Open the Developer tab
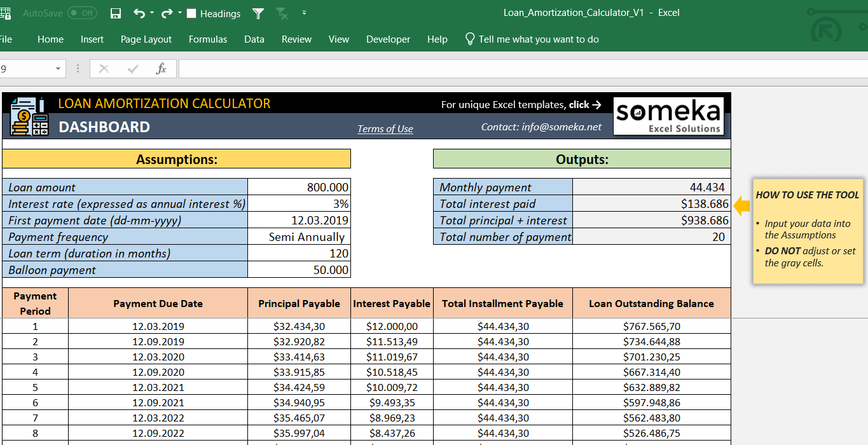Viewport: 868px width, 445px height. click(x=388, y=39)
